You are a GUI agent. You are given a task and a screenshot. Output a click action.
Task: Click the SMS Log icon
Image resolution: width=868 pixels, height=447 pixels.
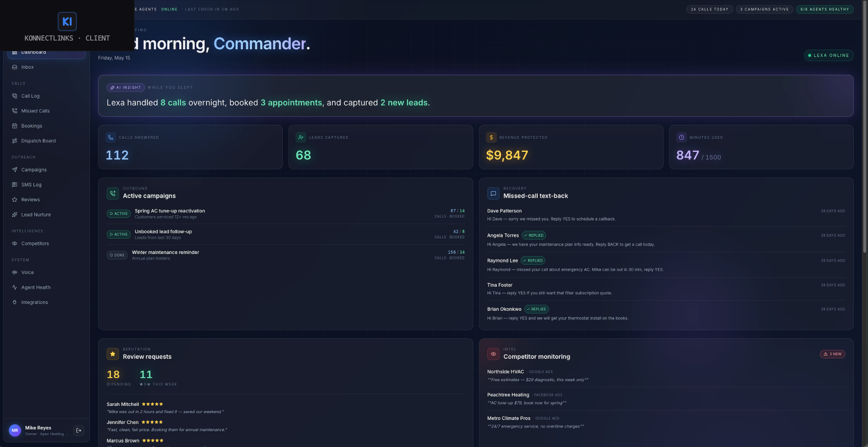[x=14, y=185]
